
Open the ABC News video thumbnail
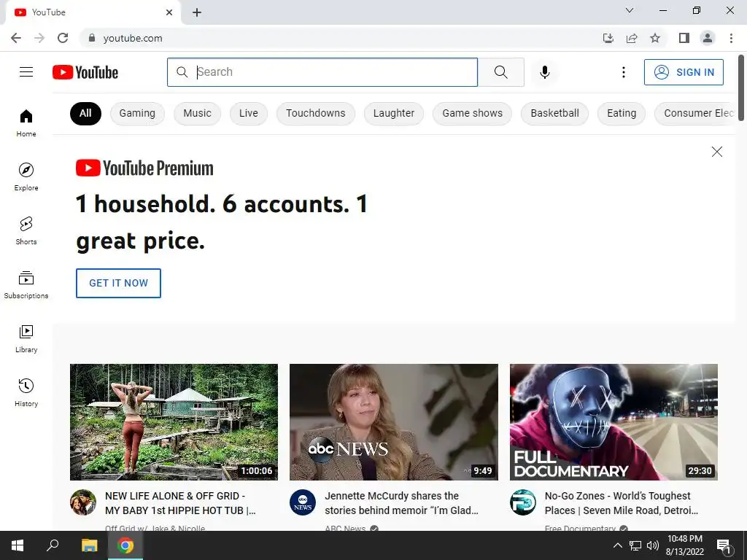(x=393, y=422)
